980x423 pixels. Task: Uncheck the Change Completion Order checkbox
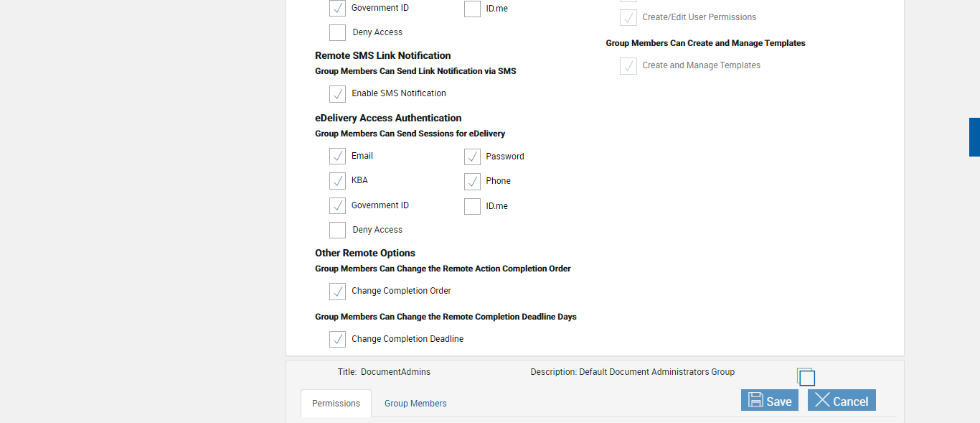337,292
